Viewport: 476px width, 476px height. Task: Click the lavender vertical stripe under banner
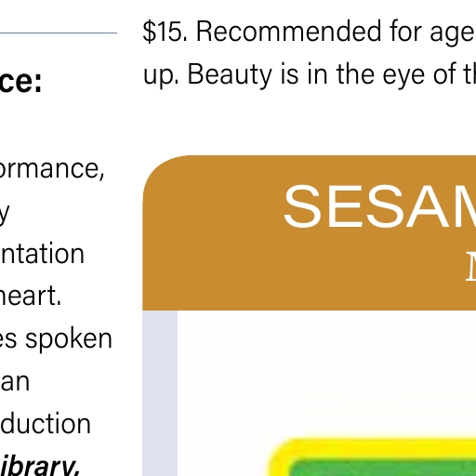(x=160, y=393)
